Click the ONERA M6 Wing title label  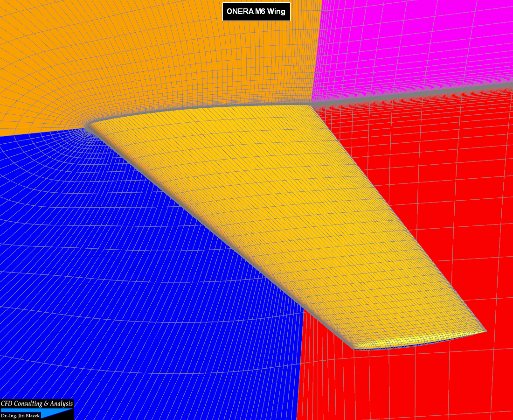click(256, 12)
